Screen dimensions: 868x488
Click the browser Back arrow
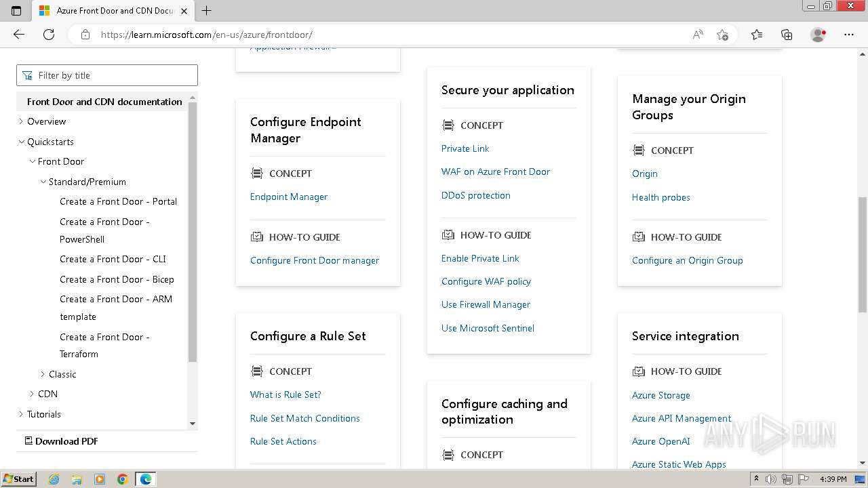click(19, 35)
